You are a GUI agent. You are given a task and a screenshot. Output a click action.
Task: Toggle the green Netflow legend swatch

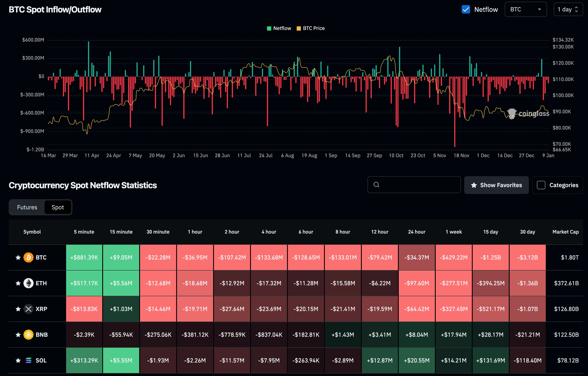pyautogui.click(x=269, y=28)
